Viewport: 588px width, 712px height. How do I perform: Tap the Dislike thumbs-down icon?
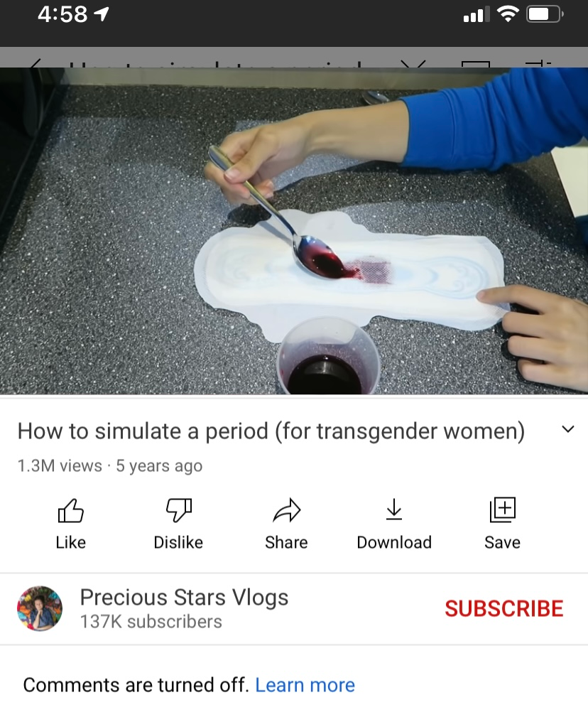tap(179, 510)
